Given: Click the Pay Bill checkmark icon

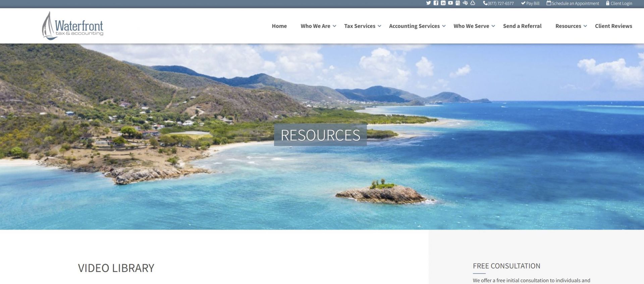Looking at the screenshot, I should (523, 3).
